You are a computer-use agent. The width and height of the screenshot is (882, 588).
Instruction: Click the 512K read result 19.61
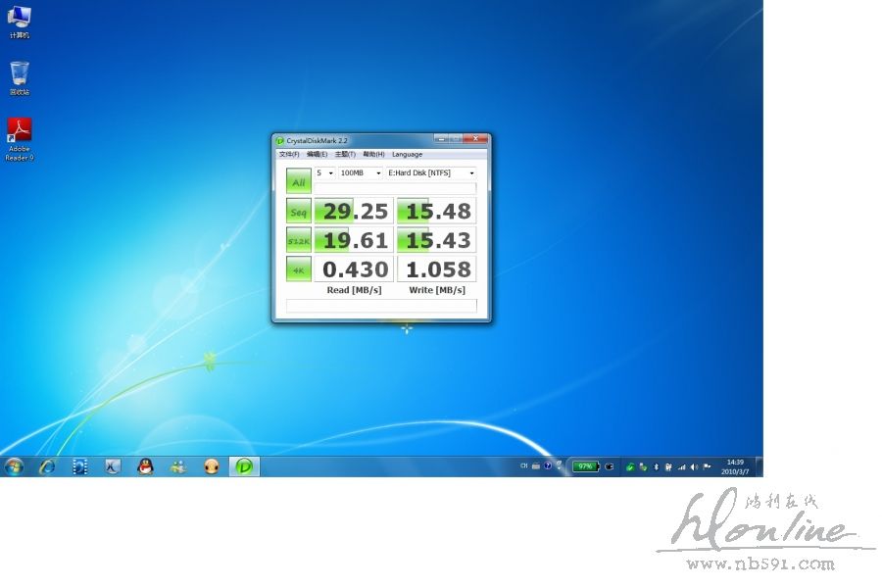(x=354, y=240)
